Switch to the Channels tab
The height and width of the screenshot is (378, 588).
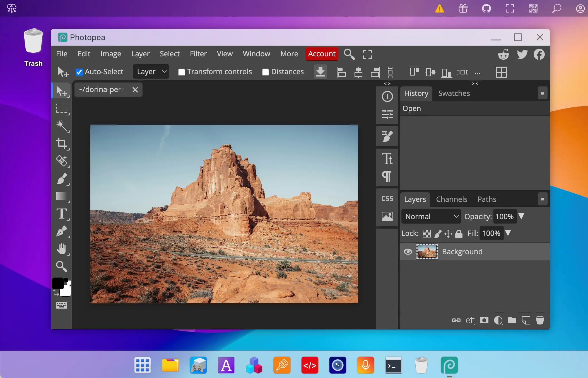452,199
